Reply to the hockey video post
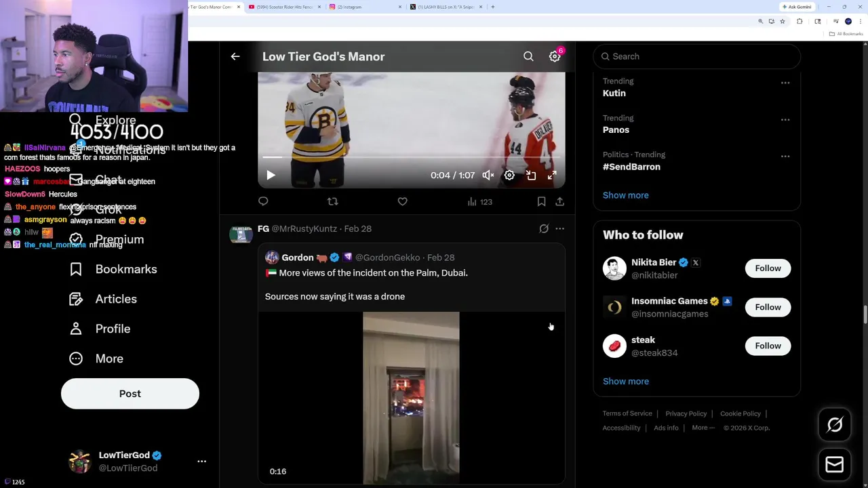Viewport: 868px width, 488px height. coord(263,201)
